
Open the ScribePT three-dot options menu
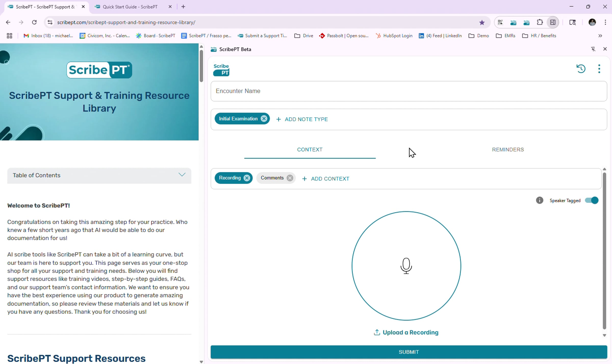[x=599, y=69]
